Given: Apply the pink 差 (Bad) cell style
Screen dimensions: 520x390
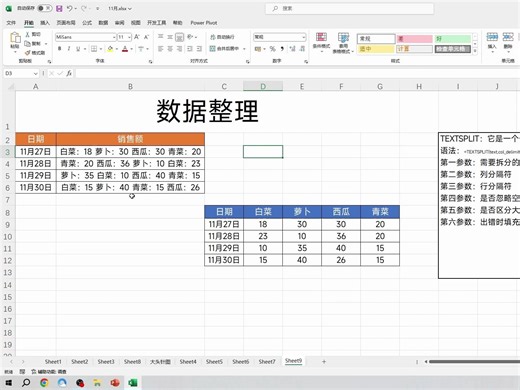Looking at the screenshot, I should (x=414, y=39).
